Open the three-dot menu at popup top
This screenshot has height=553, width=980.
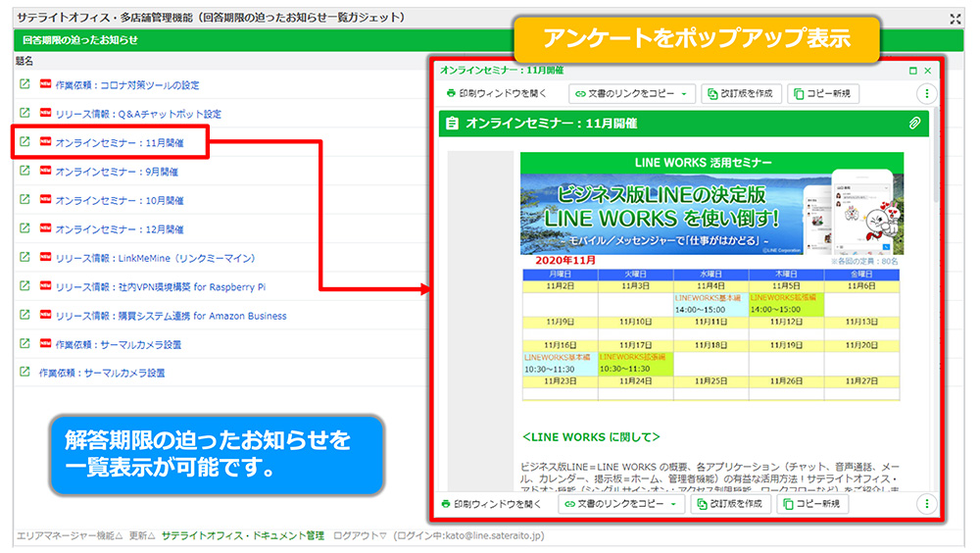click(926, 94)
